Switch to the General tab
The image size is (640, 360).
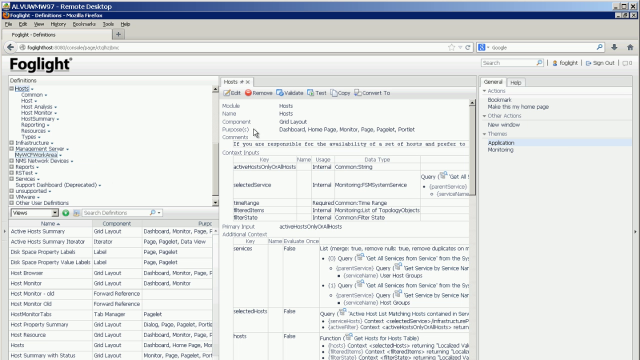493,82
